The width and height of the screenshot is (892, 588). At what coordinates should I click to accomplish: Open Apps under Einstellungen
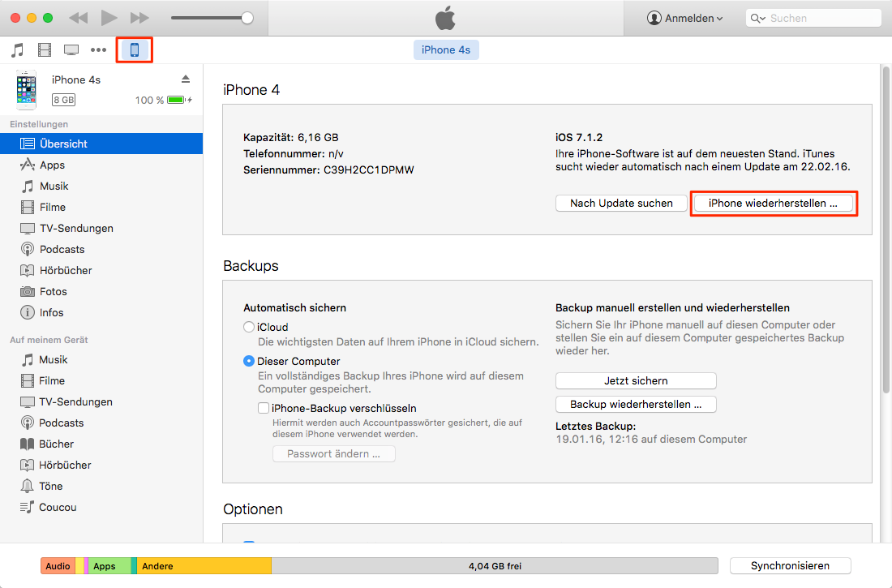pos(101,165)
